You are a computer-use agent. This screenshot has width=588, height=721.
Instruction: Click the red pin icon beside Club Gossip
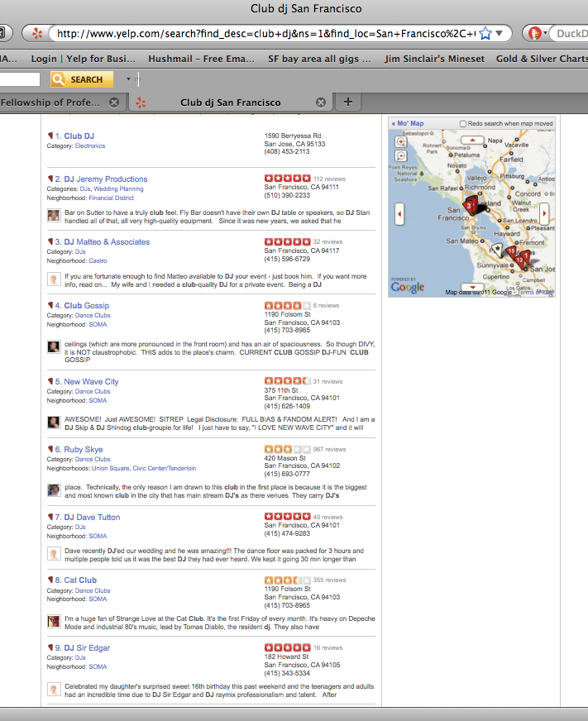pyautogui.click(x=50, y=305)
